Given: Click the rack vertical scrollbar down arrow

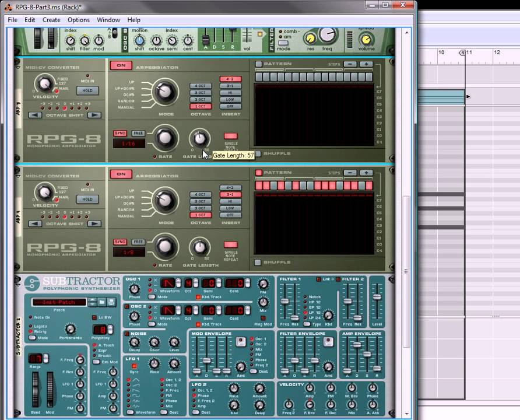Looking at the screenshot, I should point(406,414).
